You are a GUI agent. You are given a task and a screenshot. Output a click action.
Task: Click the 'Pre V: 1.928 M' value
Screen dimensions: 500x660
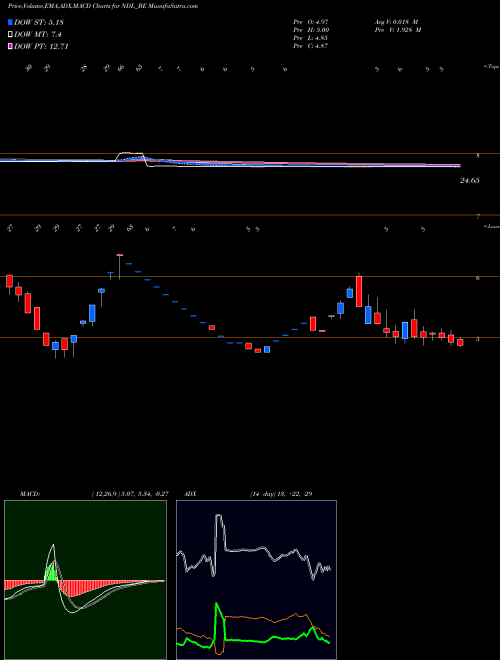398,30
